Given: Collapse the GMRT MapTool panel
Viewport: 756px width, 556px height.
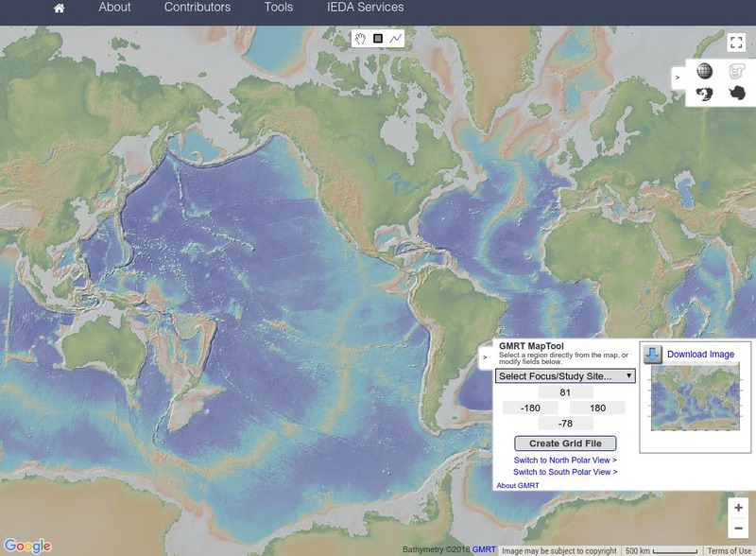Looking at the screenshot, I should [485, 357].
